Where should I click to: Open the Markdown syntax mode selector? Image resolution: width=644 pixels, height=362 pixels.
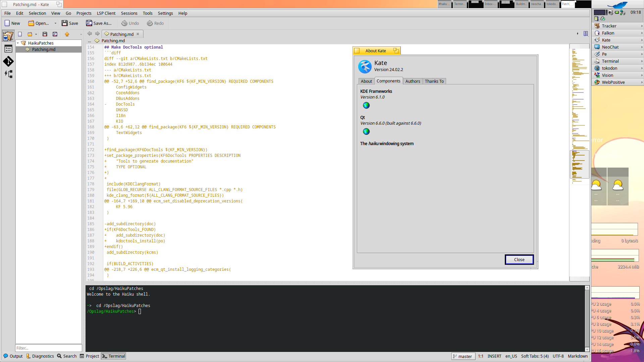tap(578, 356)
